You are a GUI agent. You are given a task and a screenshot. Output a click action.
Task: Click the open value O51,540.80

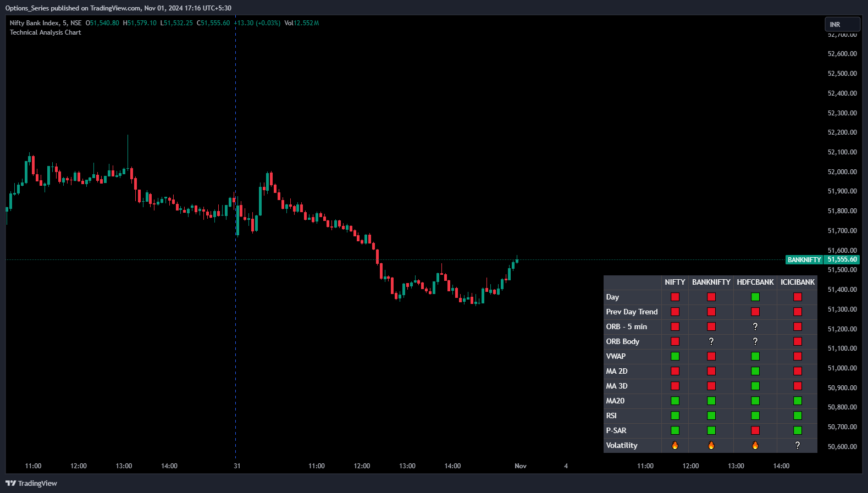(102, 23)
